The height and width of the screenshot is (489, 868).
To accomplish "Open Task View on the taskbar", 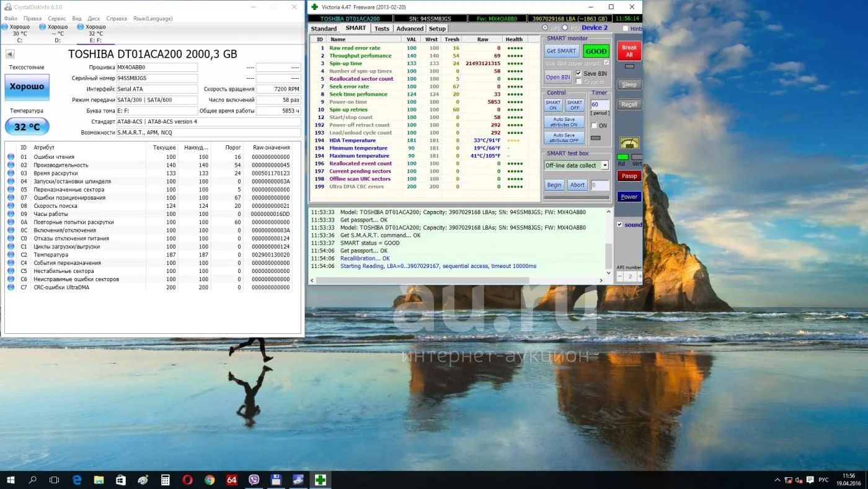I will (x=54, y=480).
